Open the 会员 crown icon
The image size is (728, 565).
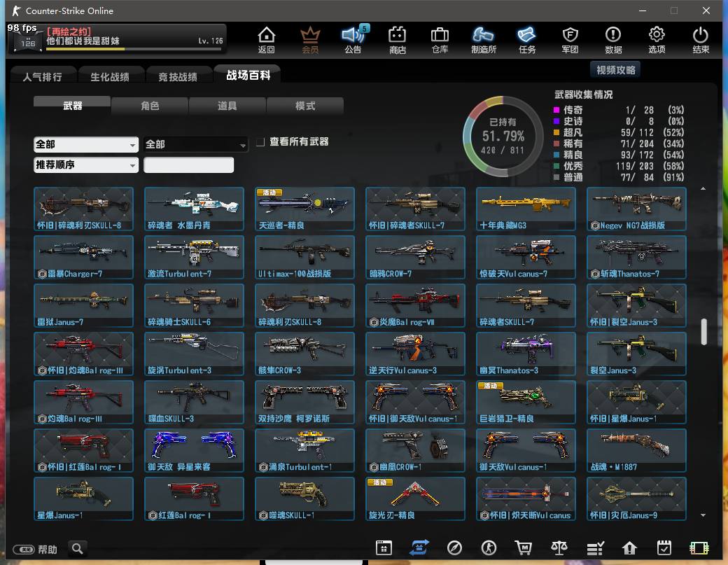(x=310, y=39)
